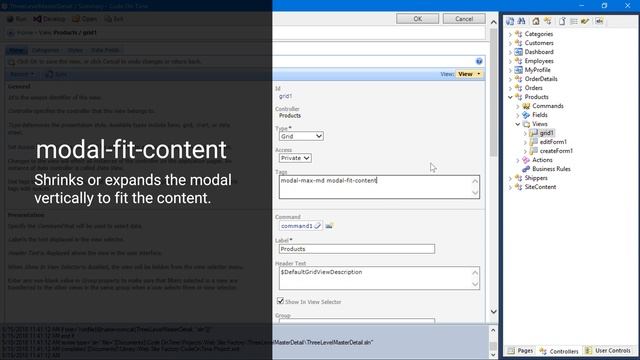
Task: Collapse the Views tree node
Action: (518, 124)
